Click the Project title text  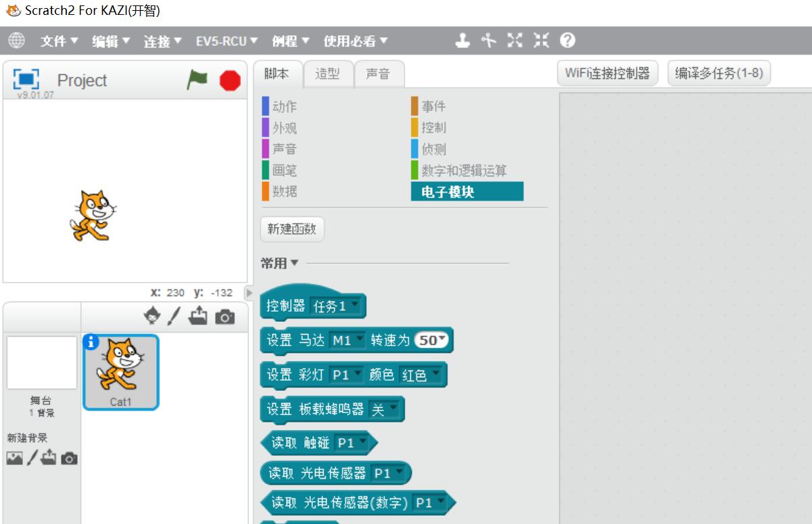tap(82, 80)
